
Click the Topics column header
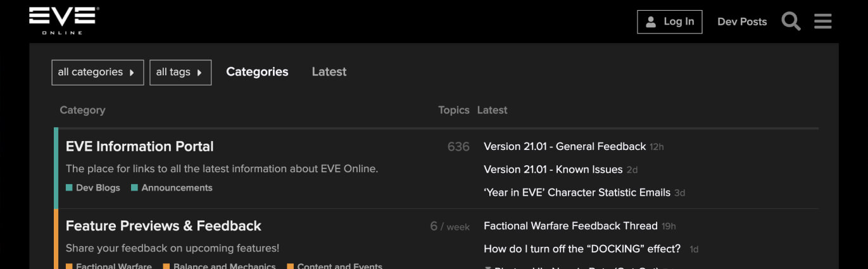pyautogui.click(x=454, y=110)
